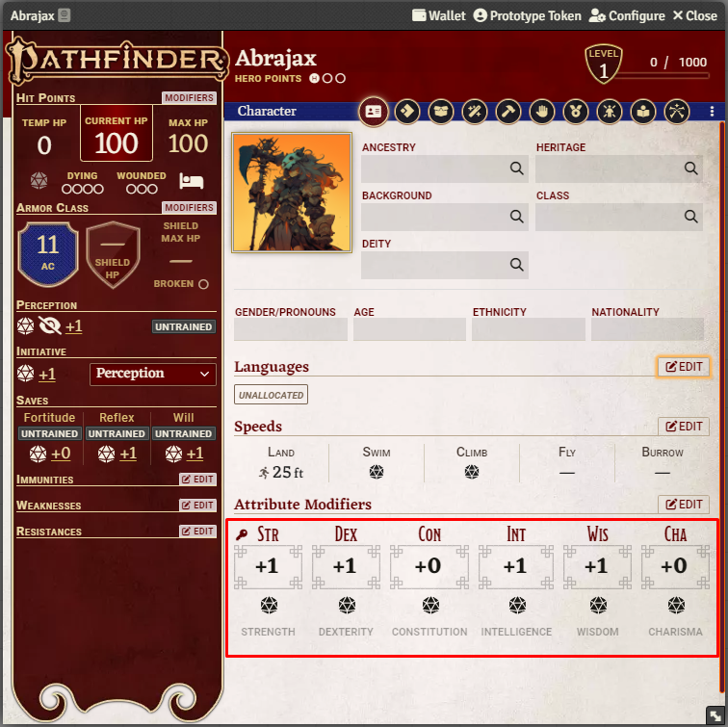Open the Proficiencies tab hand icon

tap(542, 112)
